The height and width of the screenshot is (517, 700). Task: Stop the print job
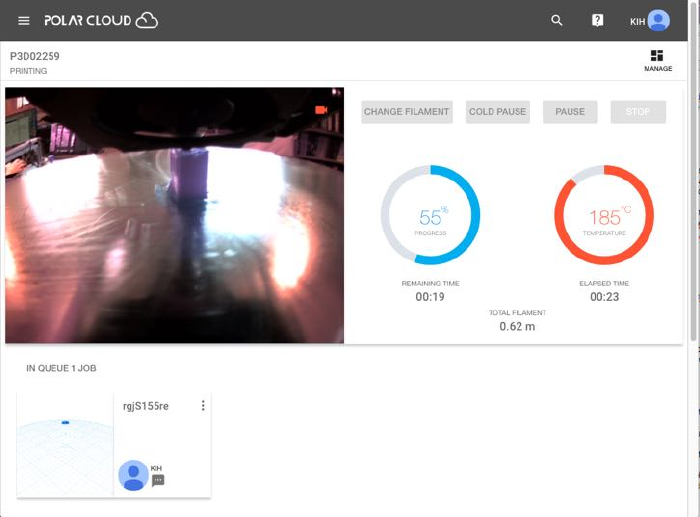(638, 112)
